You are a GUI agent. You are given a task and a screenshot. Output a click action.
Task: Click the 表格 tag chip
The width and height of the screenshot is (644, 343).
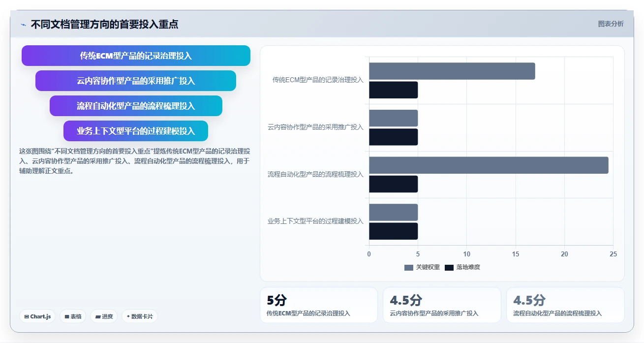click(73, 316)
